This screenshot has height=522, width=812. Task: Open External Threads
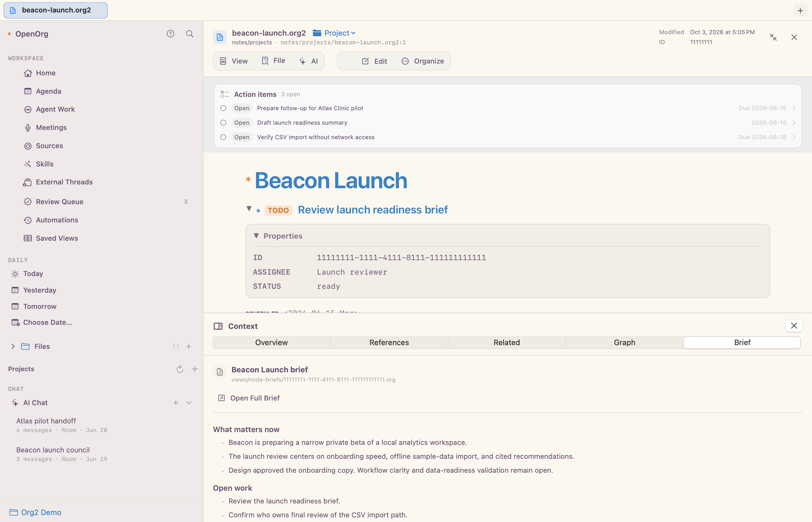click(58, 182)
